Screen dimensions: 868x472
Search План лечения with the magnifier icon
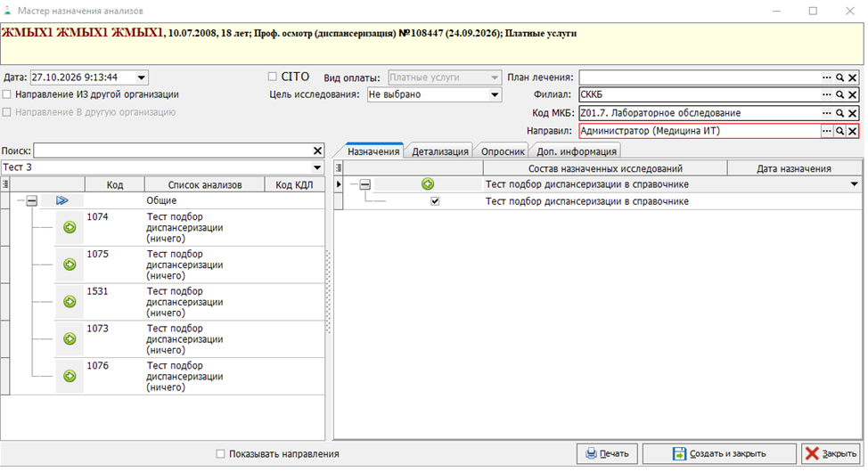tap(839, 77)
